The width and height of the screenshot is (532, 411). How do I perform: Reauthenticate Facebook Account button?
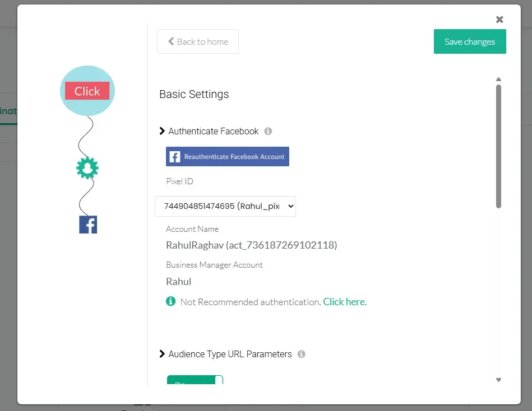tap(228, 157)
